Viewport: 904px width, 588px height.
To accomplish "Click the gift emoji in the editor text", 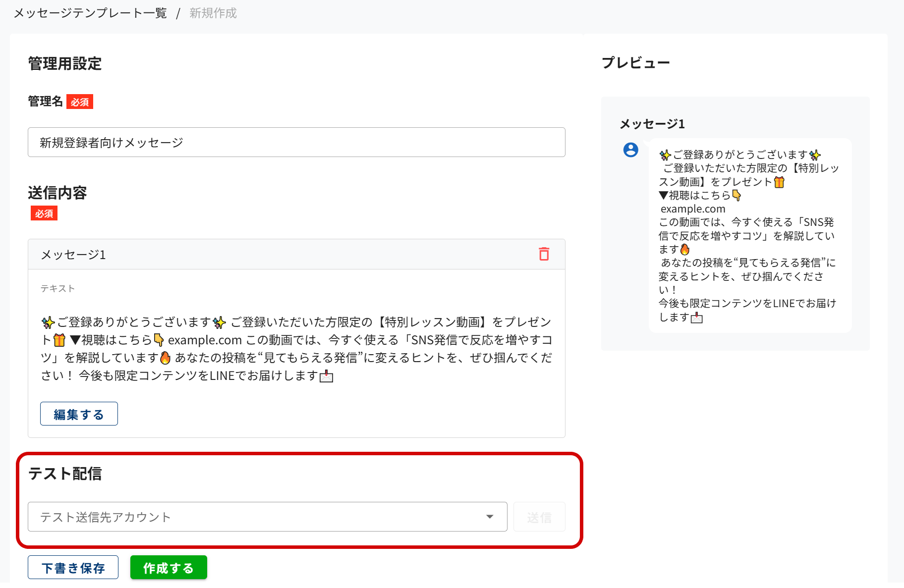I will pyautogui.click(x=59, y=340).
